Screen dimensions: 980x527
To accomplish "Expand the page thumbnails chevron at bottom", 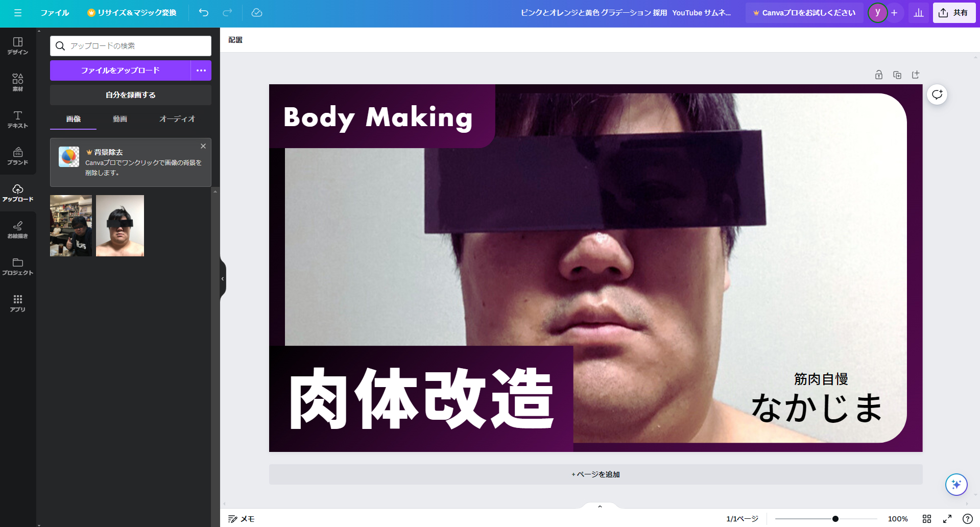I will tap(600, 507).
